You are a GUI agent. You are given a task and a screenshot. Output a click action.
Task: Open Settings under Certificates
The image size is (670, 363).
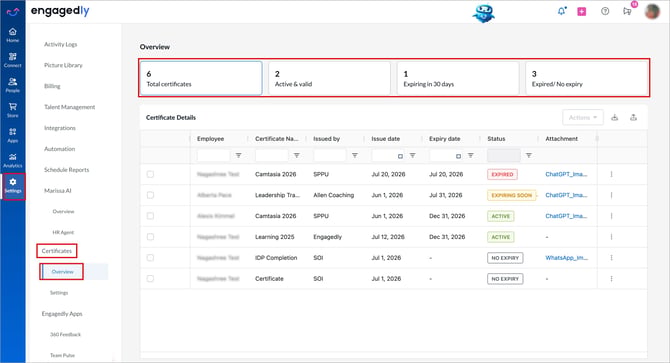pyautogui.click(x=59, y=293)
